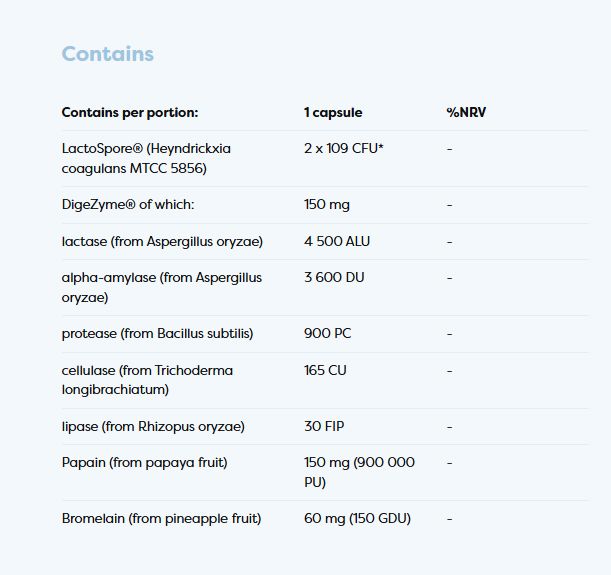Viewport: 611px width, 575px height.
Task: Click the "900 PC" value
Action: click(326, 333)
